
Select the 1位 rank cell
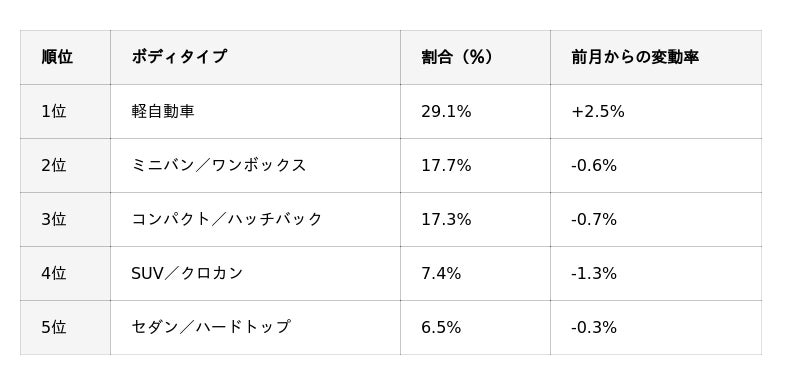coord(65,111)
